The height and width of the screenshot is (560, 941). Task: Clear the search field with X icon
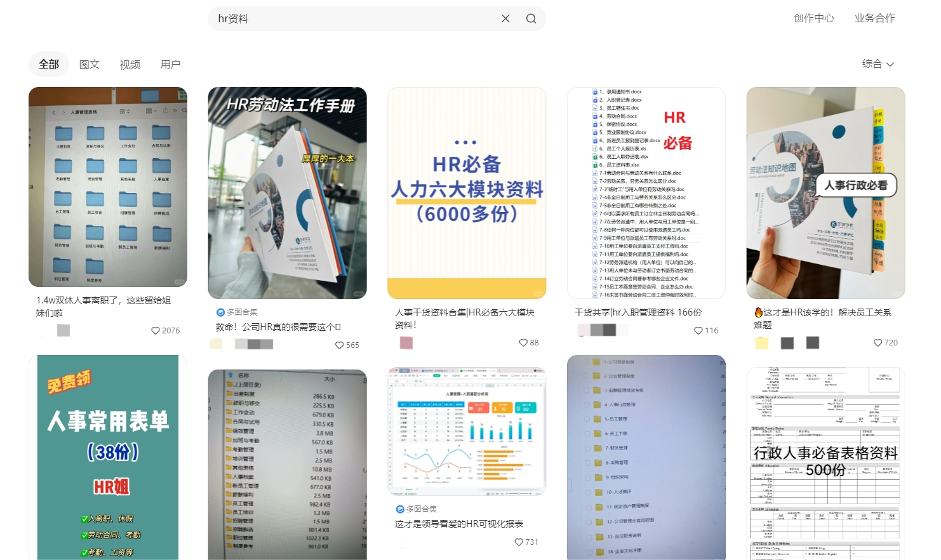pos(505,18)
